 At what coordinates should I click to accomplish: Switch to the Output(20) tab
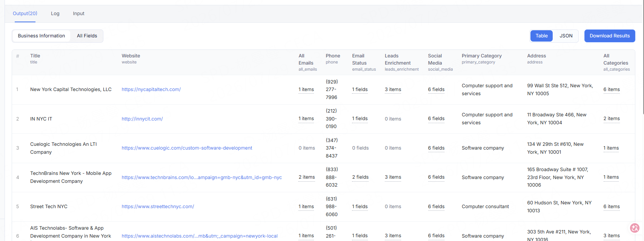[x=25, y=14]
